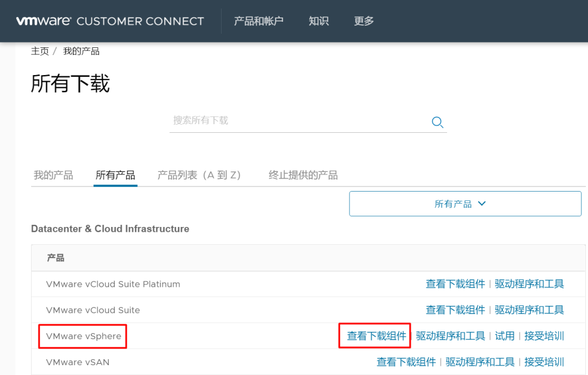Image resolution: width=588 pixels, height=375 pixels.
Task: Click 查看下载组件 for VMware vCloud Suite
Action: coord(455,310)
